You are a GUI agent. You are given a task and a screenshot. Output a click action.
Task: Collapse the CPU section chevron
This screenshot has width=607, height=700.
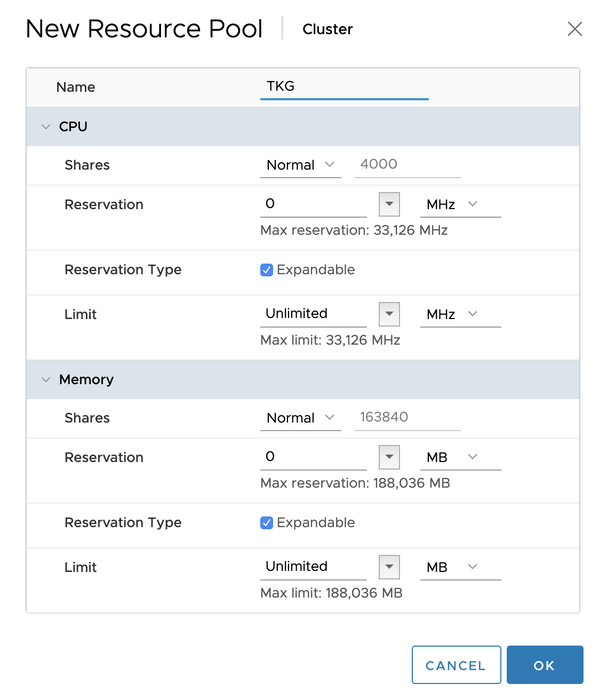[x=46, y=127]
